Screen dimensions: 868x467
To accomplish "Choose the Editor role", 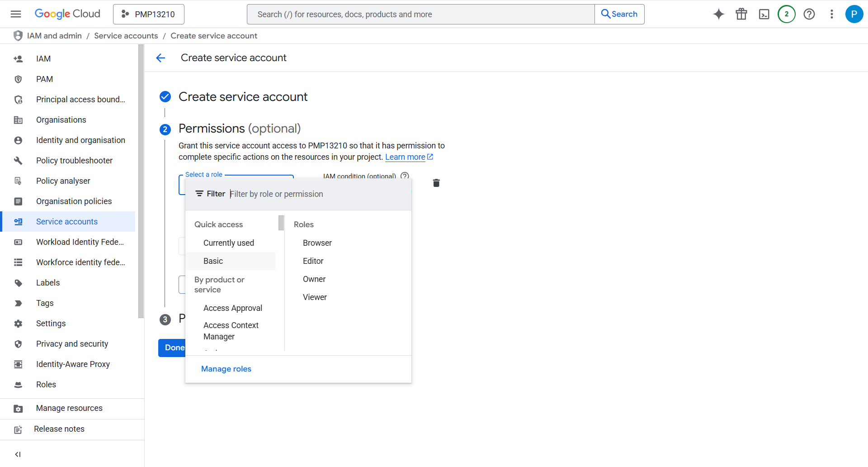I will click(313, 261).
